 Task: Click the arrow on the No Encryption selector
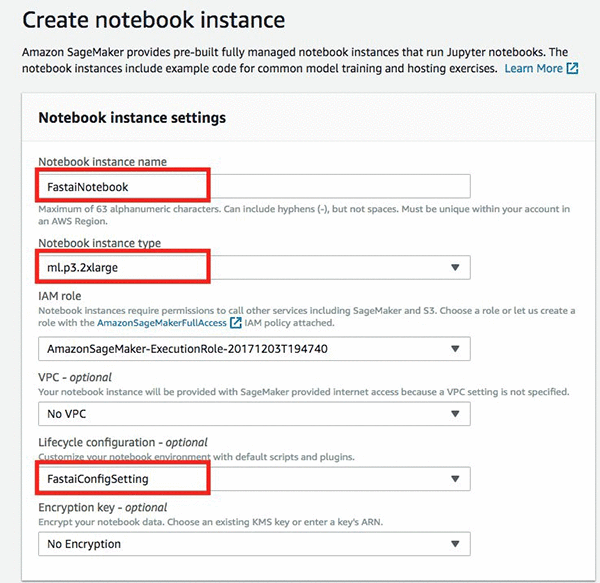pos(455,544)
